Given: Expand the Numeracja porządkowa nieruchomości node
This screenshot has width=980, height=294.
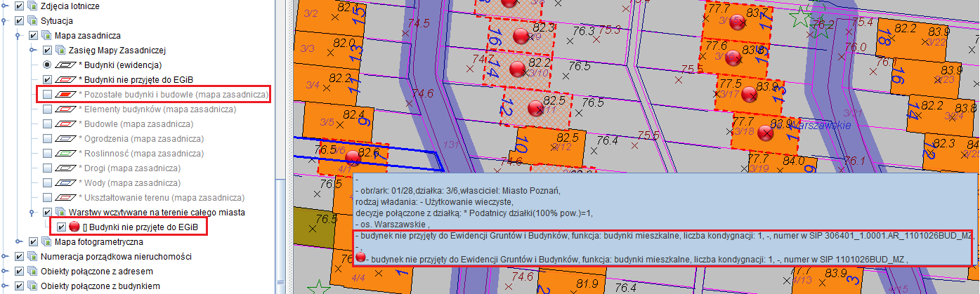Looking at the screenshot, I should click(x=5, y=257).
